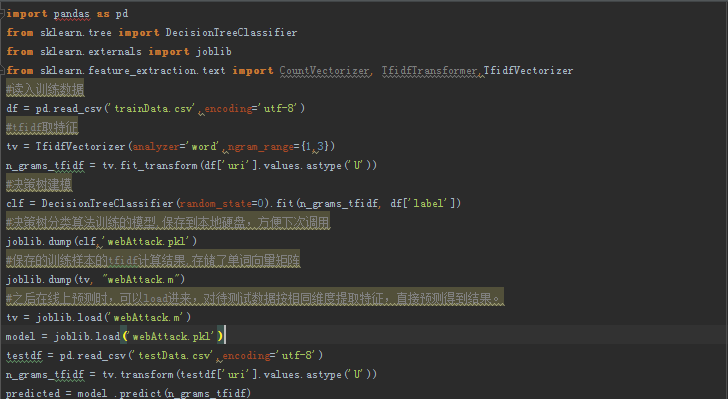Click 'webAttack.pkl' in the joblib.load line
The height and width of the screenshot is (399, 728).
(173, 337)
